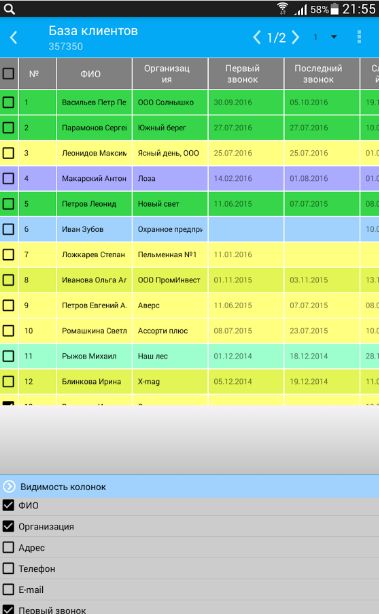Select the Наш лес cell
This screenshot has width=379, height=614.
(x=170, y=356)
